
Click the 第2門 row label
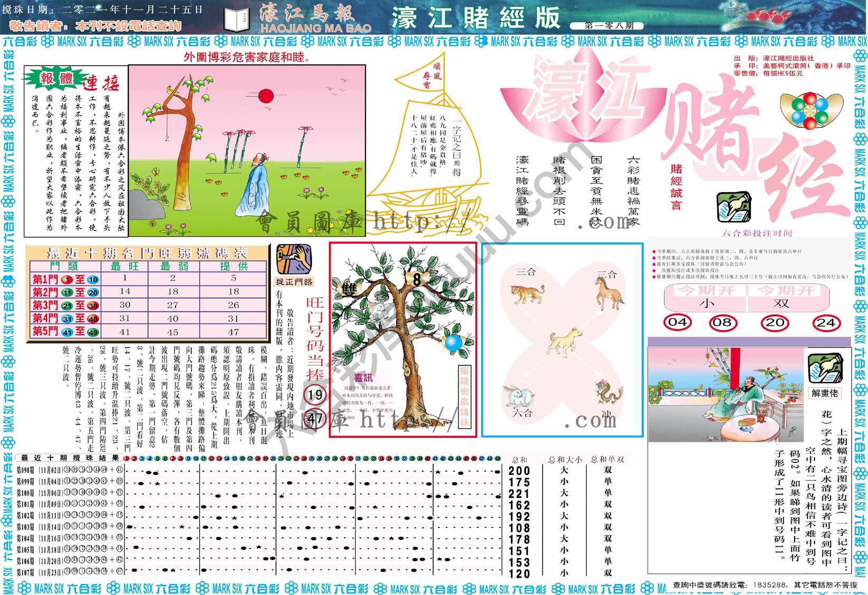[x=66, y=292]
